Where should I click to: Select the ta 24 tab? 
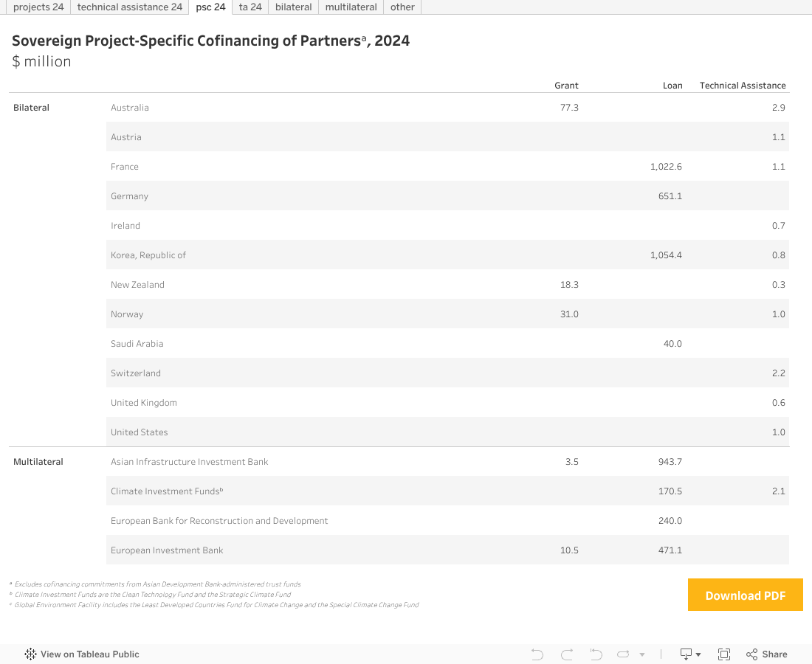(x=250, y=7)
